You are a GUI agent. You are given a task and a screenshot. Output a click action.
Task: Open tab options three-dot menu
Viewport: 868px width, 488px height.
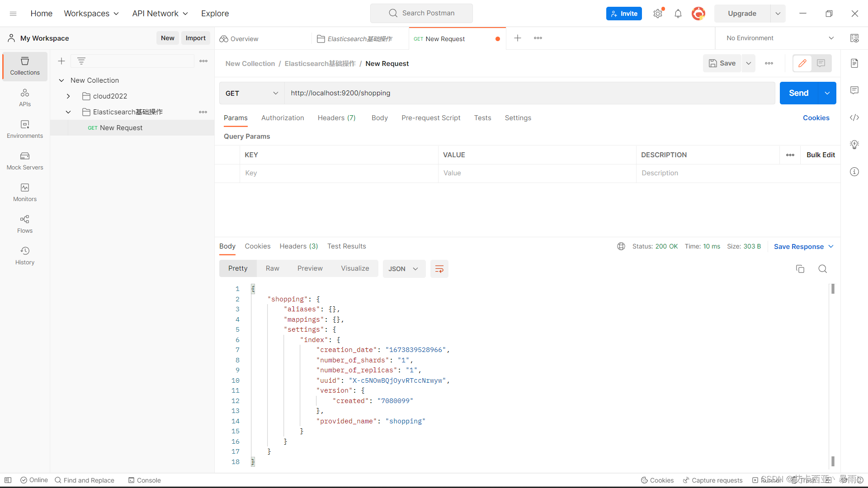click(x=538, y=38)
